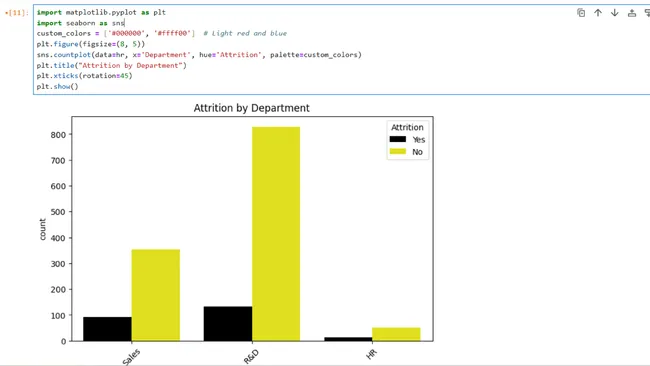The width and height of the screenshot is (650, 366).
Task: Click the black R&D bar
Action: [x=228, y=324]
